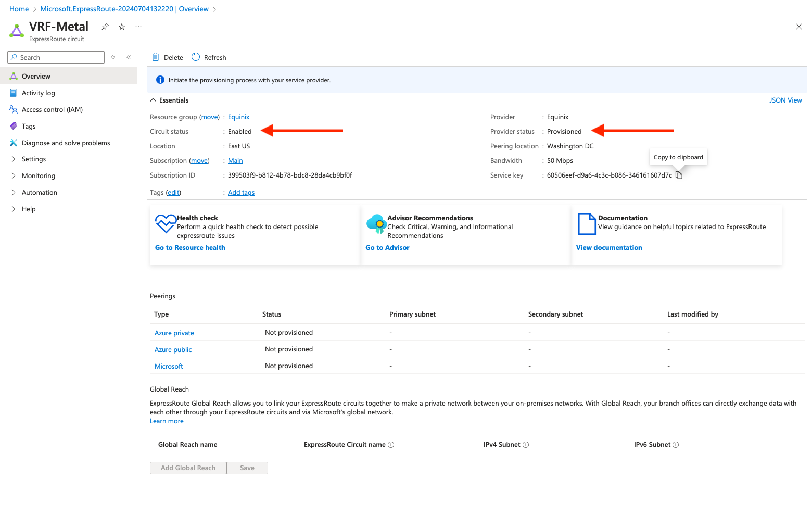
Task: Click the Tags purple tag icon
Action: coord(14,126)
